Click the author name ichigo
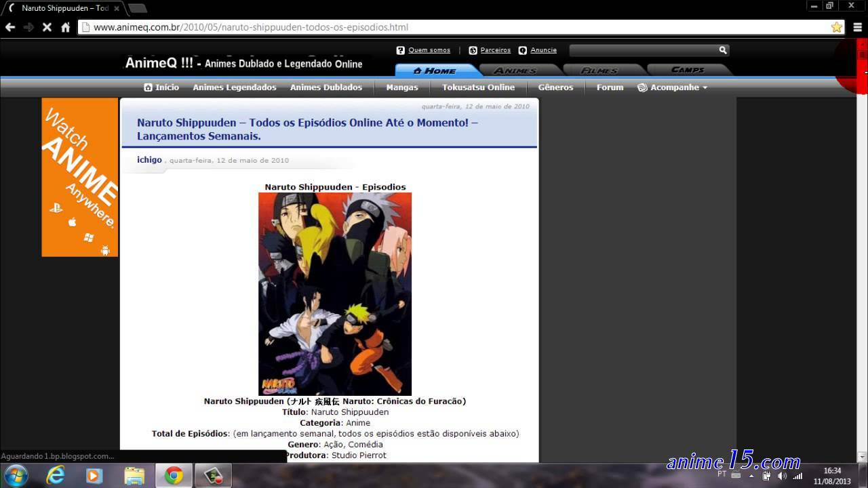 pyautogui.click(x=149, y=160)
